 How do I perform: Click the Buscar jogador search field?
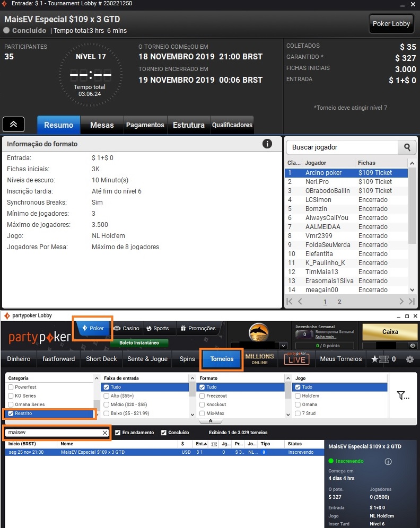pos(342,147)
